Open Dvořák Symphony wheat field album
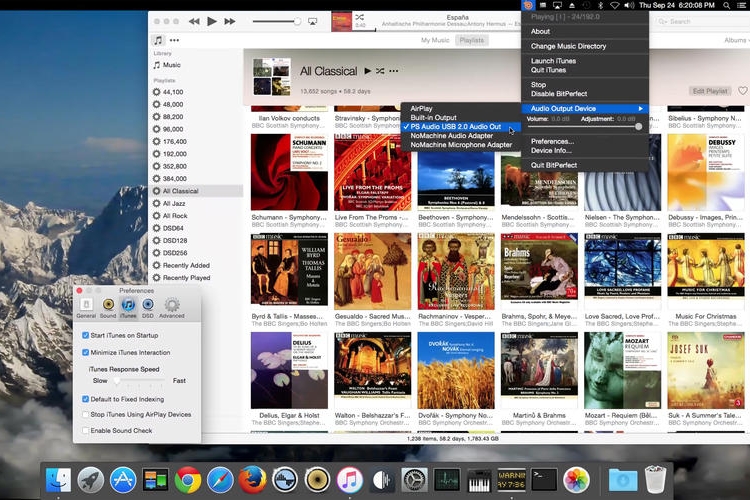This screenshot has width=750, height=500. pyautogui.click(x=456, y=370)
